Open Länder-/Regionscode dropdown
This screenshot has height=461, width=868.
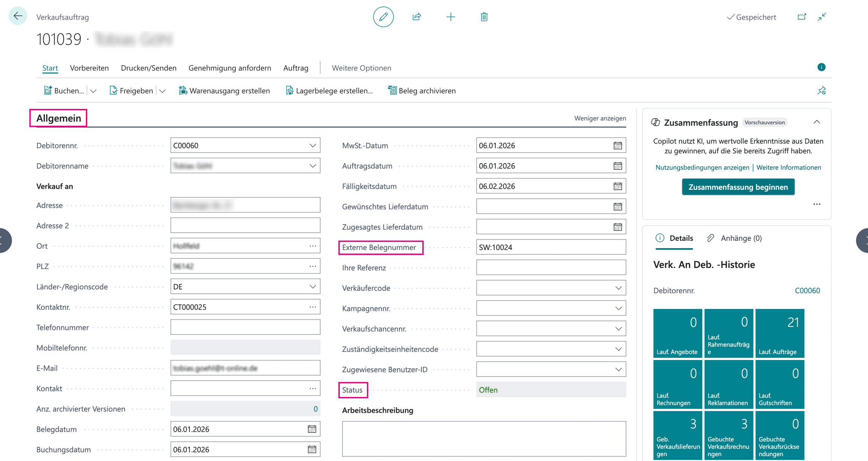click(x=313, y=287)
